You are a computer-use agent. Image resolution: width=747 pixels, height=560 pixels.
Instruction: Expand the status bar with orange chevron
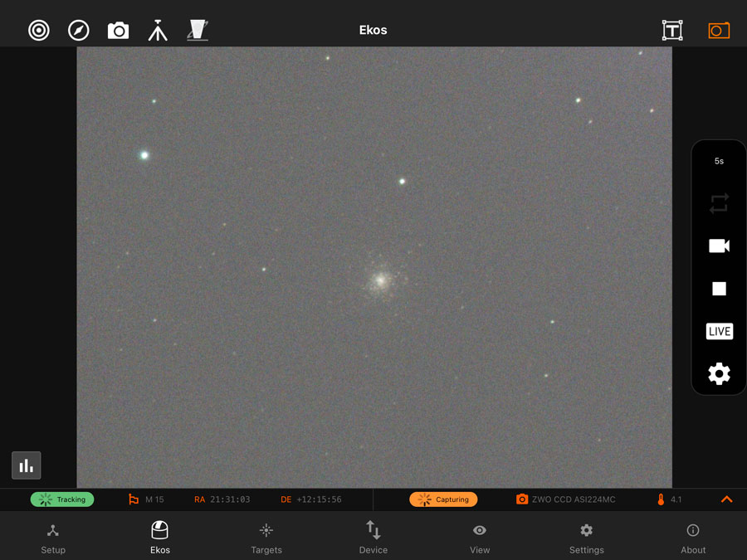[x=726, y=499]
